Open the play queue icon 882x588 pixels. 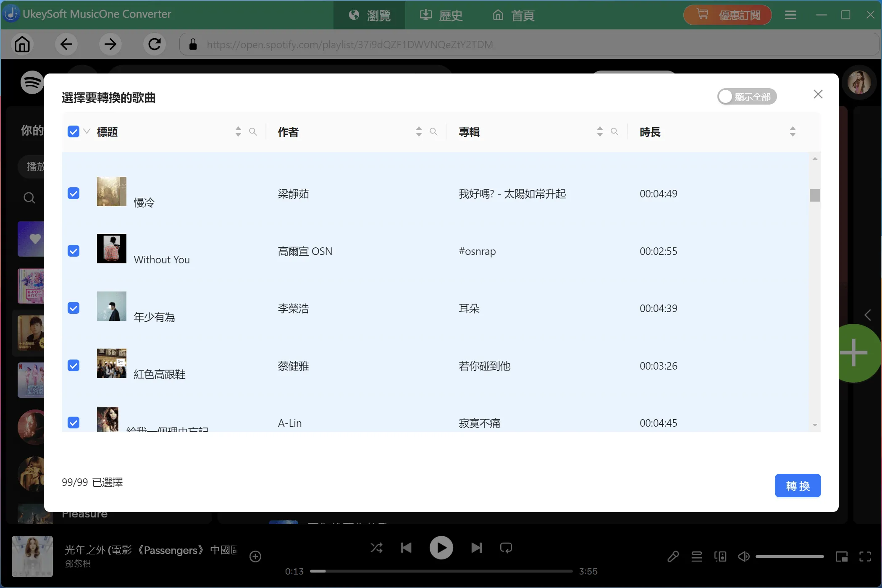pos(697,556)
